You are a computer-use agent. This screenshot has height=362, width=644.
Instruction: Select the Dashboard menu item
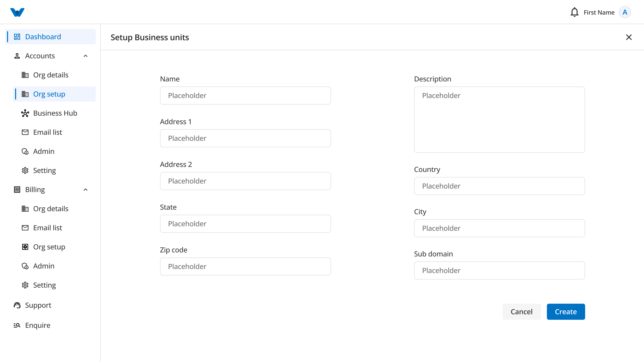point(50,37)
